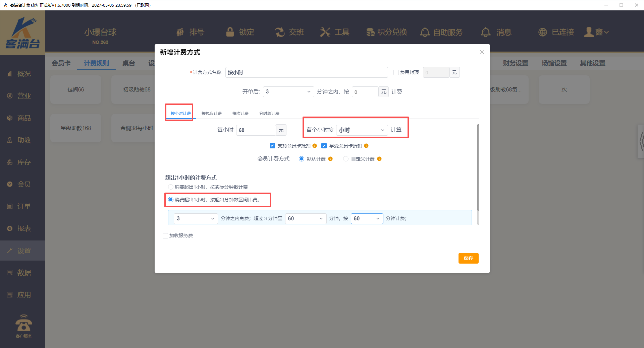This screenshot has width=644, height=348.
Task: Open the 开单后 minutes dropdown
Action: point(288,92)
